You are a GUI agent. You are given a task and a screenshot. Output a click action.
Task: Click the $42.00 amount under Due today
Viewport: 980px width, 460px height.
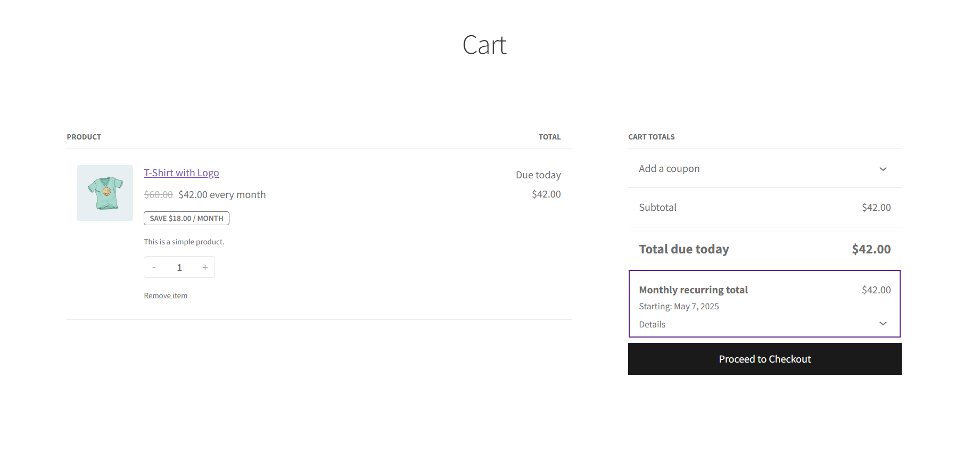pyautogui.click(x=546, y=194)
